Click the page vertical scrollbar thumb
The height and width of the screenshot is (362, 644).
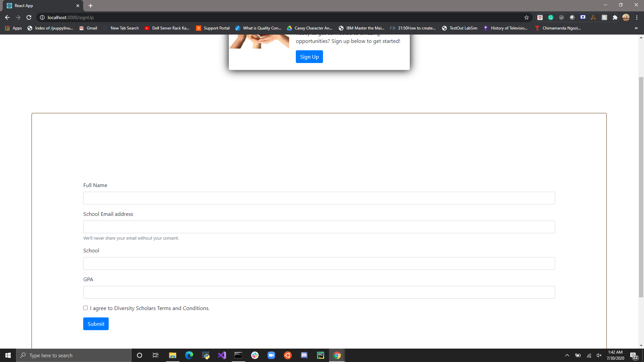coord(641,188)
